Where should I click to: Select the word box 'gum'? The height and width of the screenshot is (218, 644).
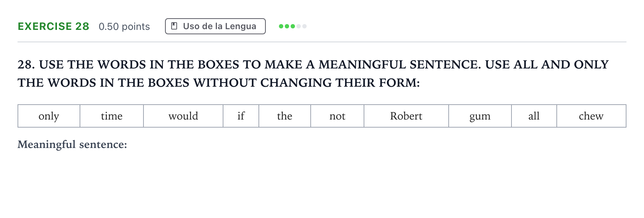click(x=480, y=116)
